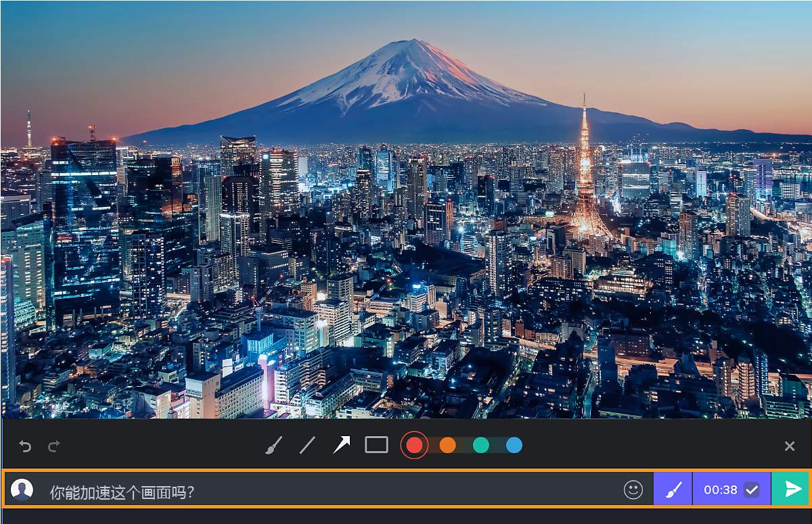812x524 pixels.
Task: Click the green send message icon
Action: click(x=792, y=488)
